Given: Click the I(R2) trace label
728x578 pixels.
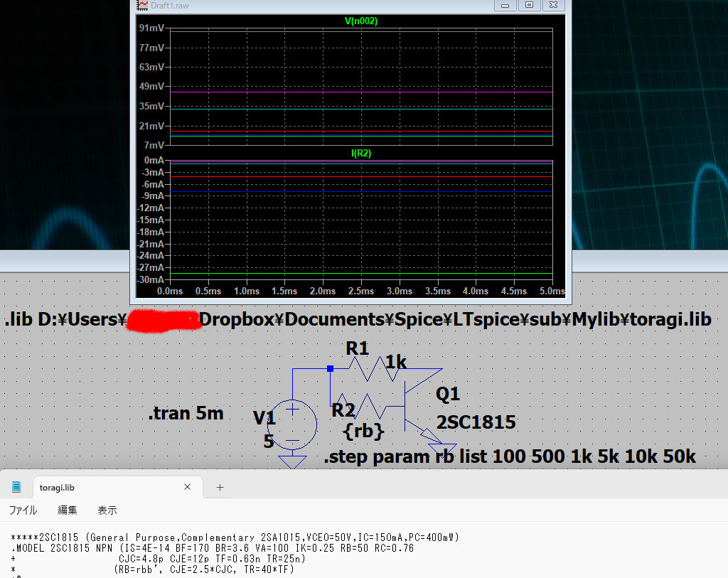Looking at the screenshot, I should pos(360,153).
